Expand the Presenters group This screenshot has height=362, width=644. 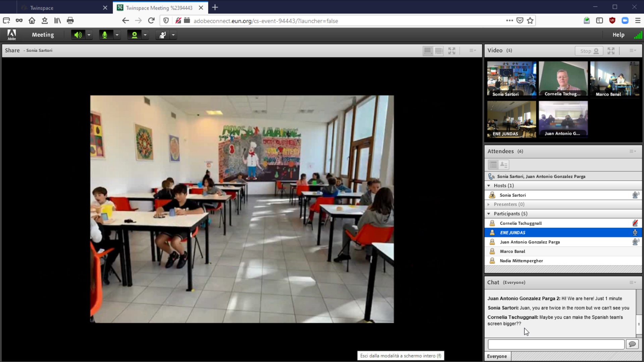click(489, 204)
